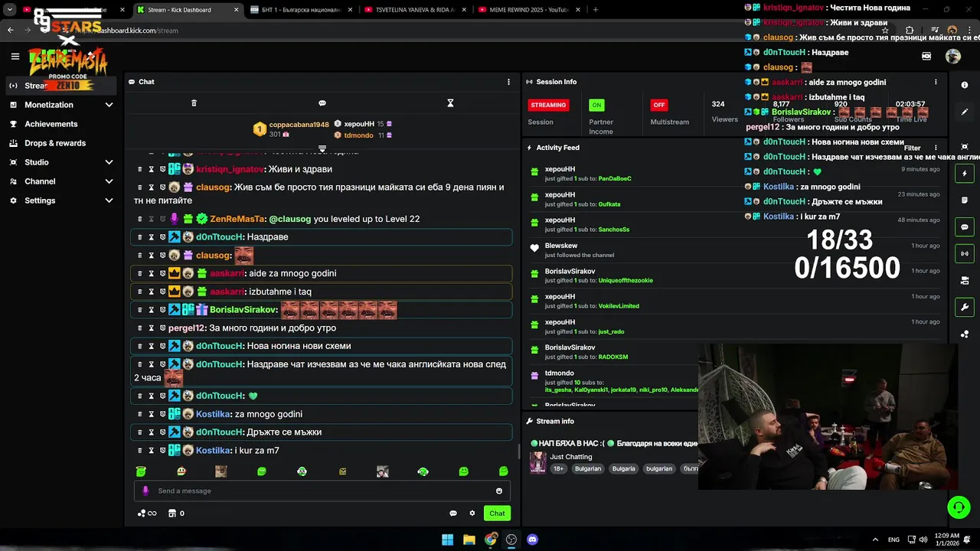This screenshot has width=980, height=551.
Task: Click 18+ stream tag
Action: 558,468
